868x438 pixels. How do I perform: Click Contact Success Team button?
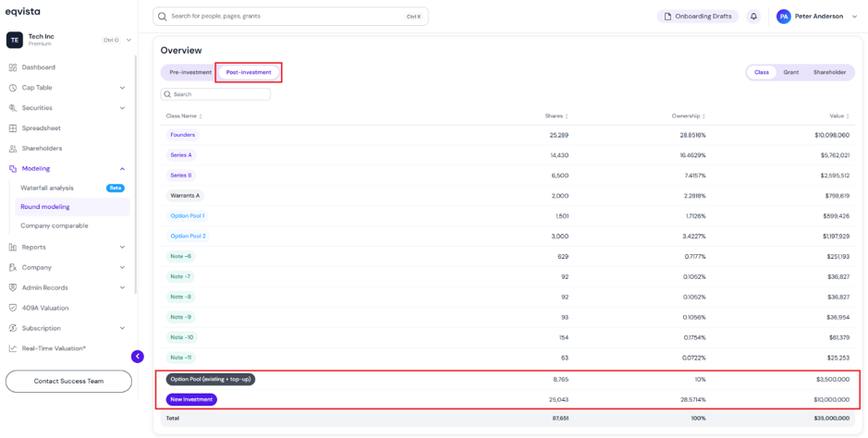click(x=68, y=381)
